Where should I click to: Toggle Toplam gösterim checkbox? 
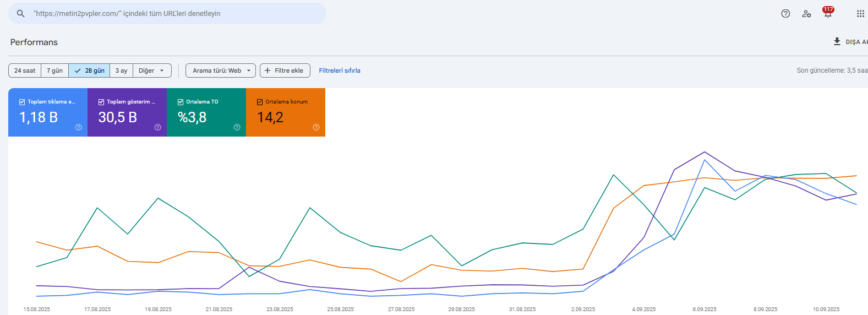tap(101, 102)
